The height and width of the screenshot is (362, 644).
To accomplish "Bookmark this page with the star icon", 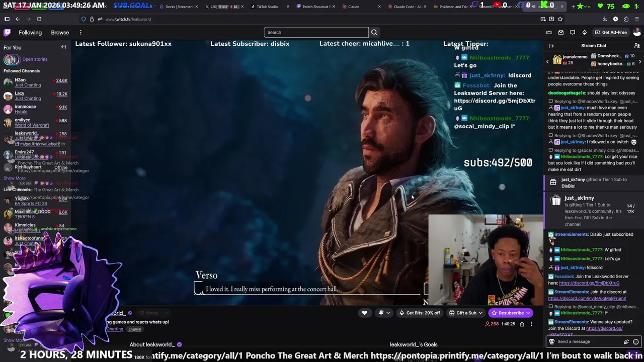I will pyautogui.click(x=560, y=19).
